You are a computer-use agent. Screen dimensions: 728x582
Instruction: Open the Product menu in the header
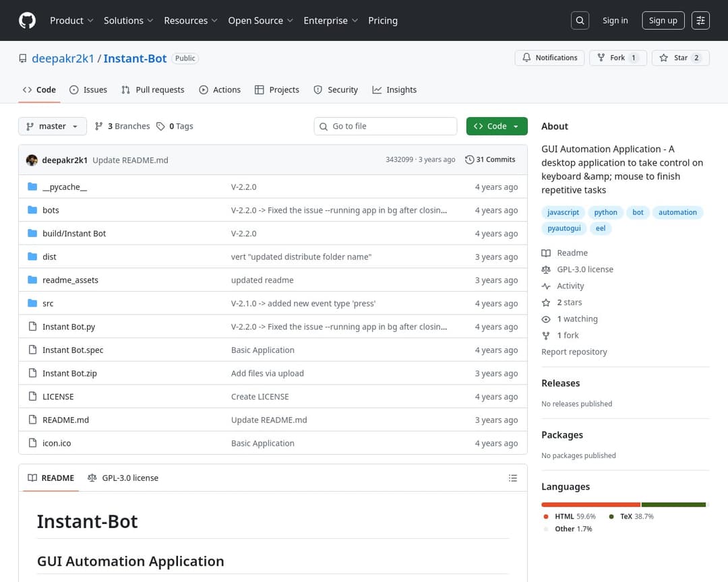pyautogui.click(x=71, y=20)
